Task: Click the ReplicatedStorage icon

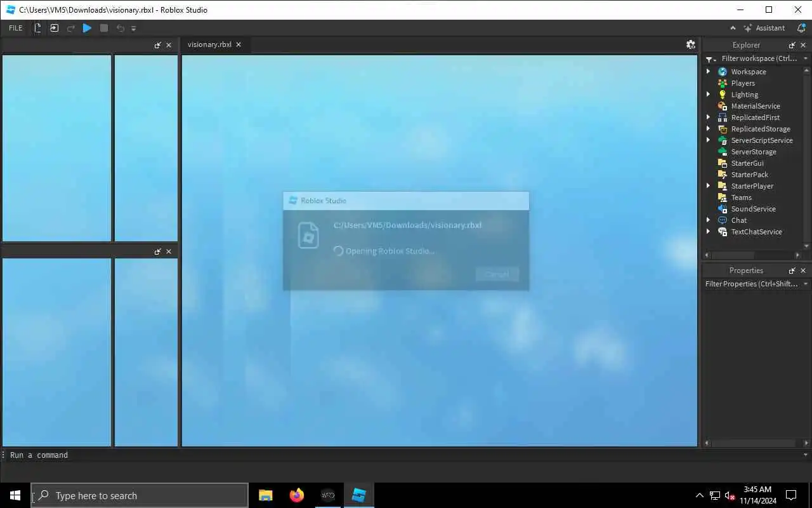Action: [x=723, y=129]
